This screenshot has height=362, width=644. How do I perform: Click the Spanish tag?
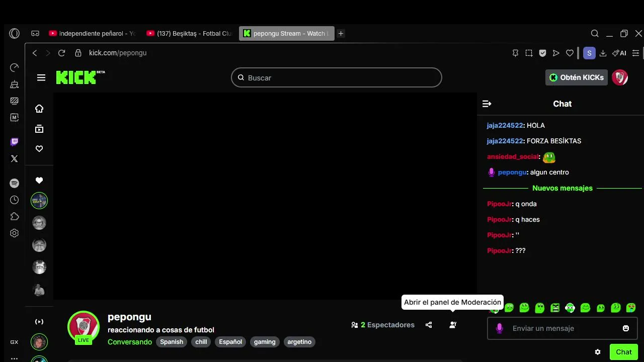(172, 342)
